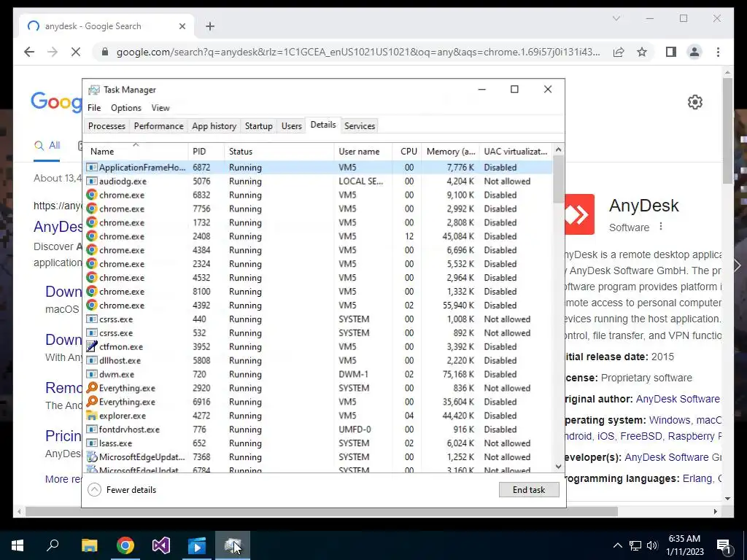The height and width of the screenshot is (560, 747).
Task: Click the End task button
Action: [x=529, y=489]
